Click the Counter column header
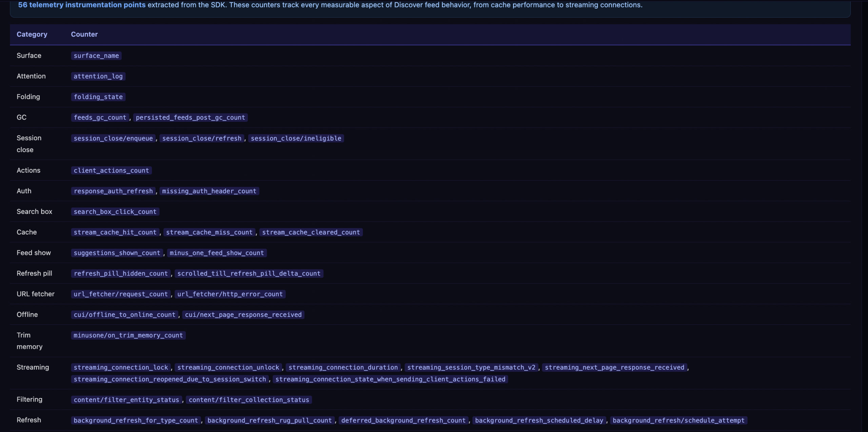Image resolution: width=868 pixels, height=432 pixels. pyautogui.click(x=84, y=34)
